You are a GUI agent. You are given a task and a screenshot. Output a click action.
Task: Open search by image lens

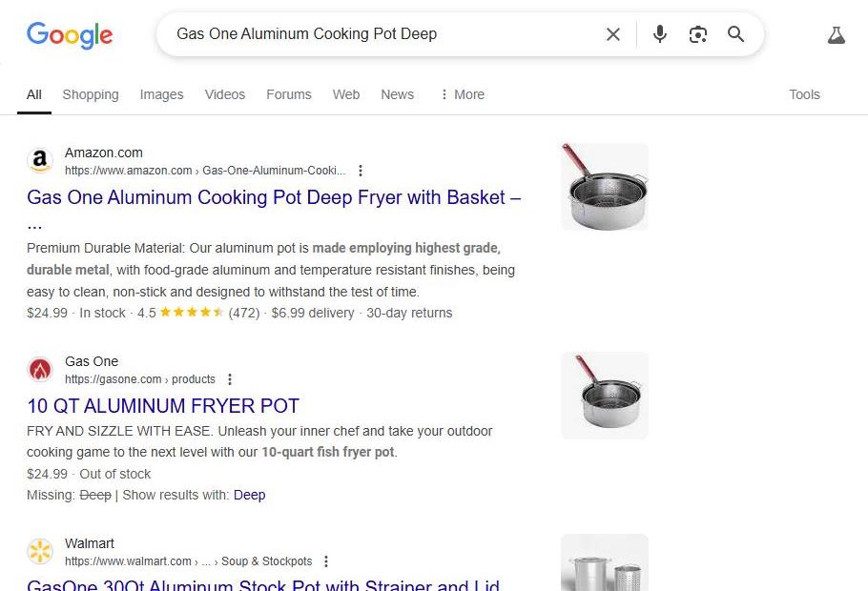[x=698, y=34]
